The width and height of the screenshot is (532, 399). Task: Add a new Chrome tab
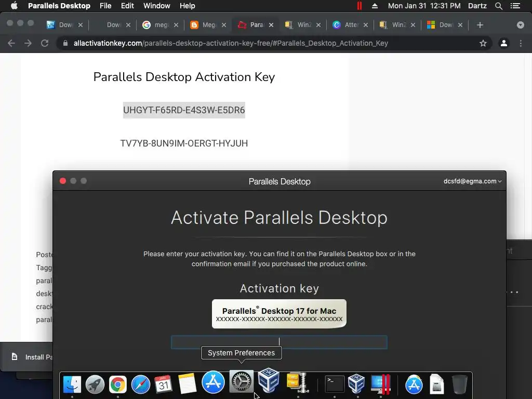point(480,25)
